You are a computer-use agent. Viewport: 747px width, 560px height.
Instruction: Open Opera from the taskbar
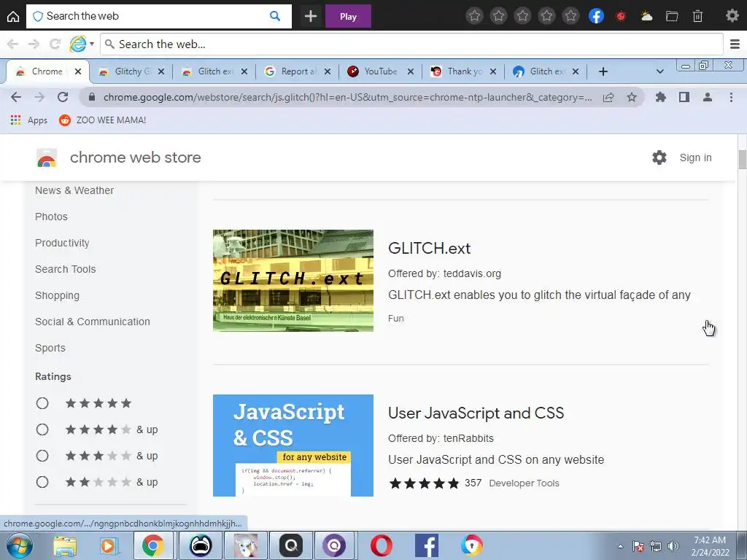382,545
